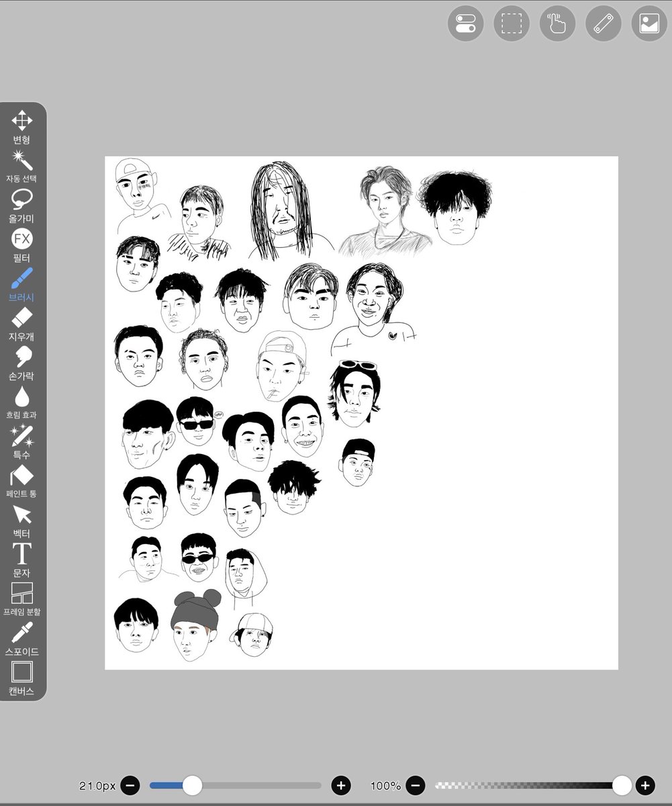Select the Paint Bucket (페인트 통) tool
The height and width of the screenshot is (806, 672).
(22, 481)
